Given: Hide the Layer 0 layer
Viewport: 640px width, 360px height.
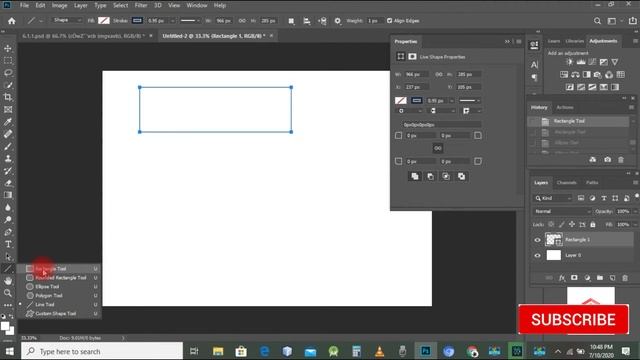Looking at the screenshot, I should coord(537,256).
